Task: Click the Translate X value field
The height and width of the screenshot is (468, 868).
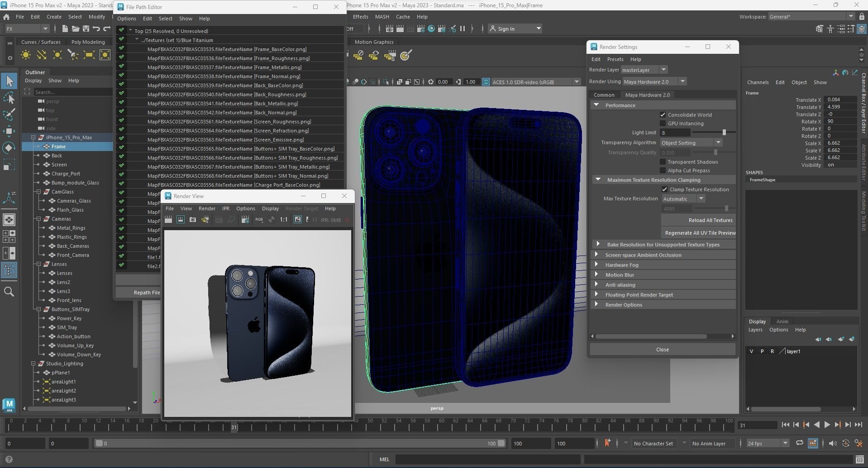Action: [x=841, y=99]
